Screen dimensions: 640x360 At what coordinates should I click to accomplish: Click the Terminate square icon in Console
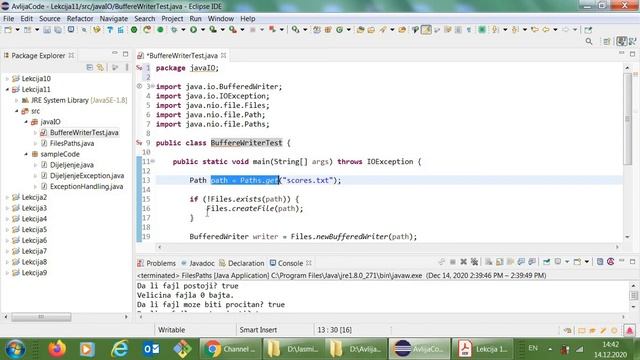(453, 262)
